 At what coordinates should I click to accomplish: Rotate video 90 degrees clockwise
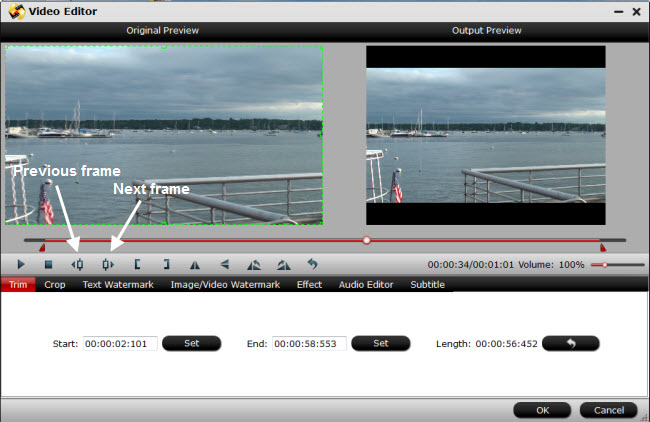pyautogui.click(x=284, y=264)
